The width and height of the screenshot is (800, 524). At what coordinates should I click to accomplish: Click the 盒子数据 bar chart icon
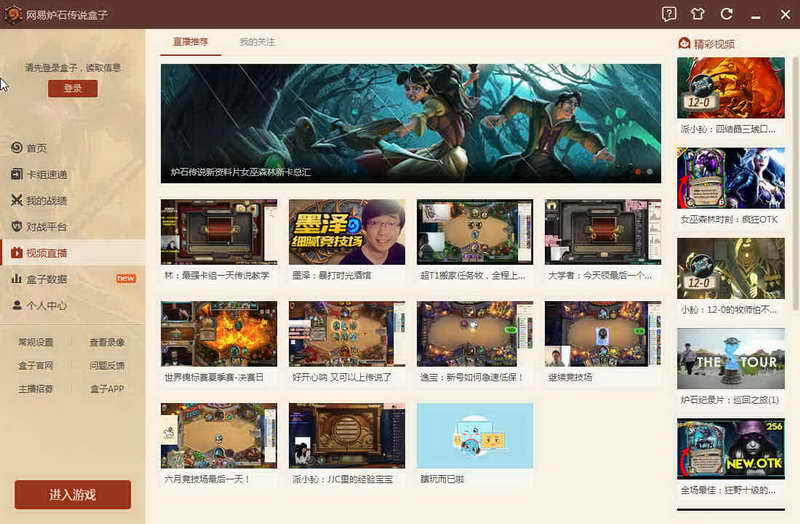[x=16, y=279]
